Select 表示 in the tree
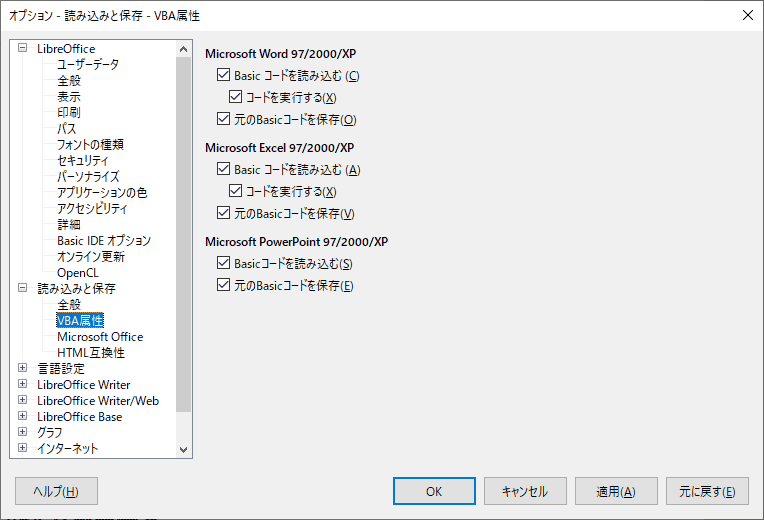Screen dimensions: 764x520 point(69,96)
